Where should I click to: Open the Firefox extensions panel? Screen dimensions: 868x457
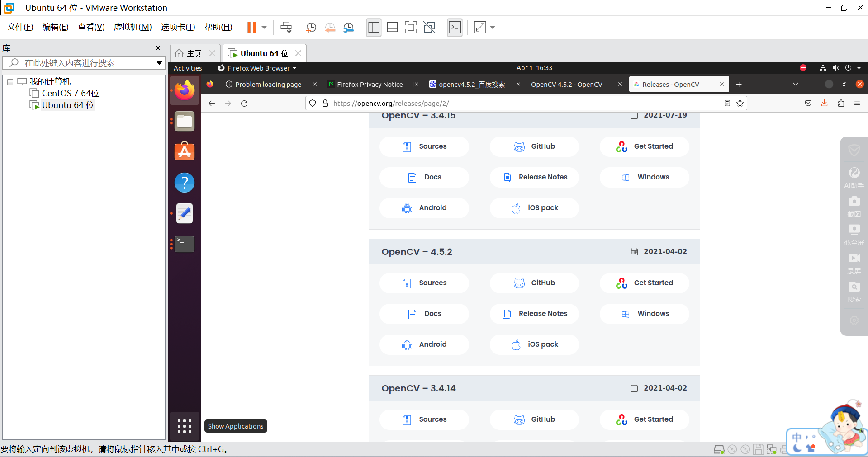(x=841, y=103)
